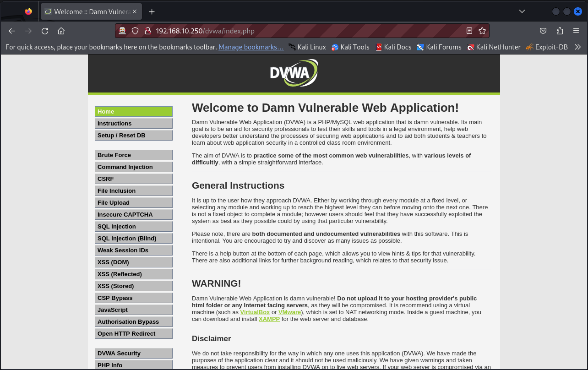The height and width of the screenshot is (370, 588).
Task: Open the PHP Info page
Action: 134,365
